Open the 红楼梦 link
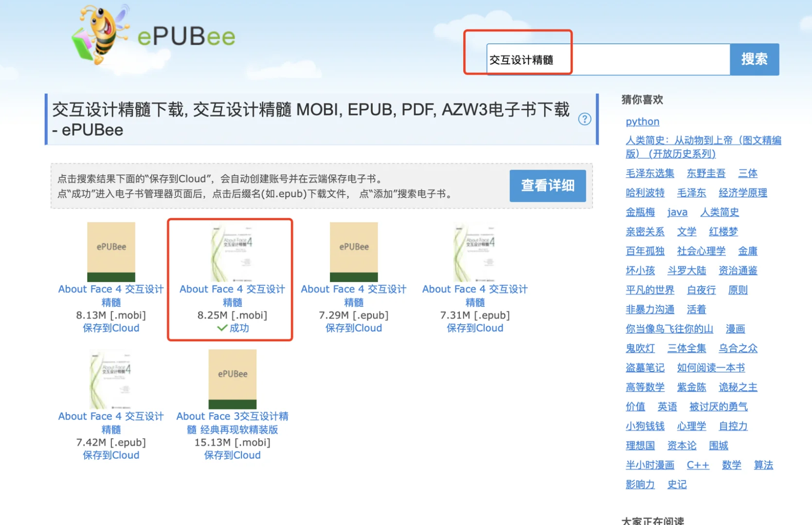Screen dimensions: 812x525 pyautogui.click(x=723, y=231)
